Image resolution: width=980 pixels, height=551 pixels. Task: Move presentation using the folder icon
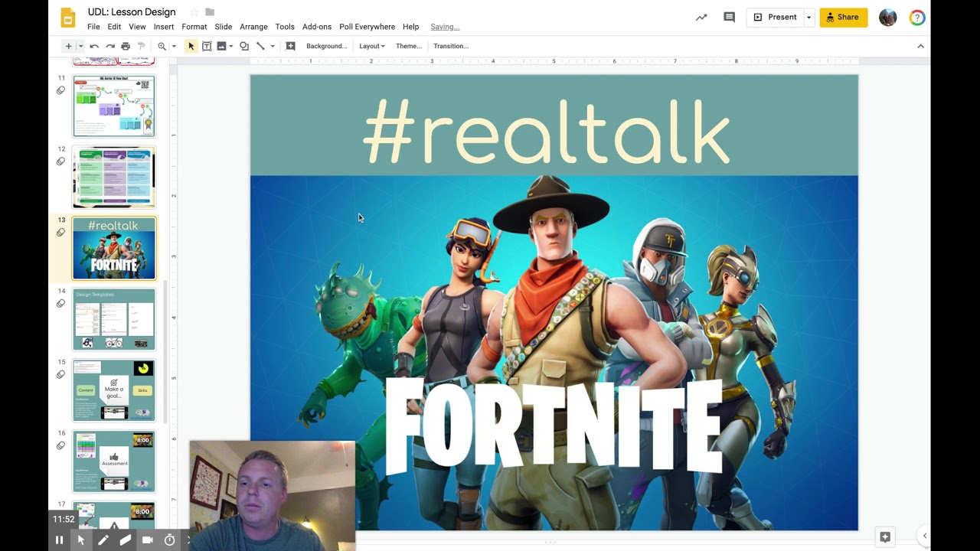point(210,12)
